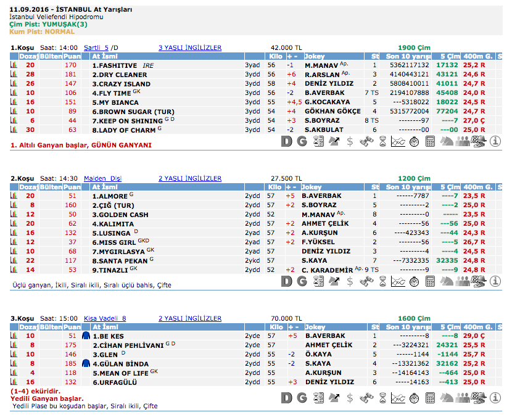Click the jockey silks icon beside BE KES
Screen dimensions: 520x420
coord(86,336)
